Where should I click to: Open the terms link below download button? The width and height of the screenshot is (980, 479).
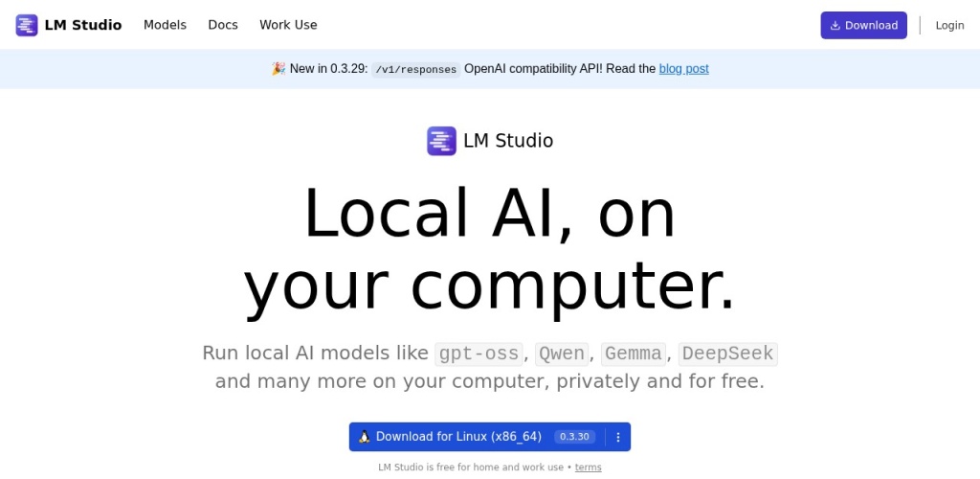pos(588,468)
